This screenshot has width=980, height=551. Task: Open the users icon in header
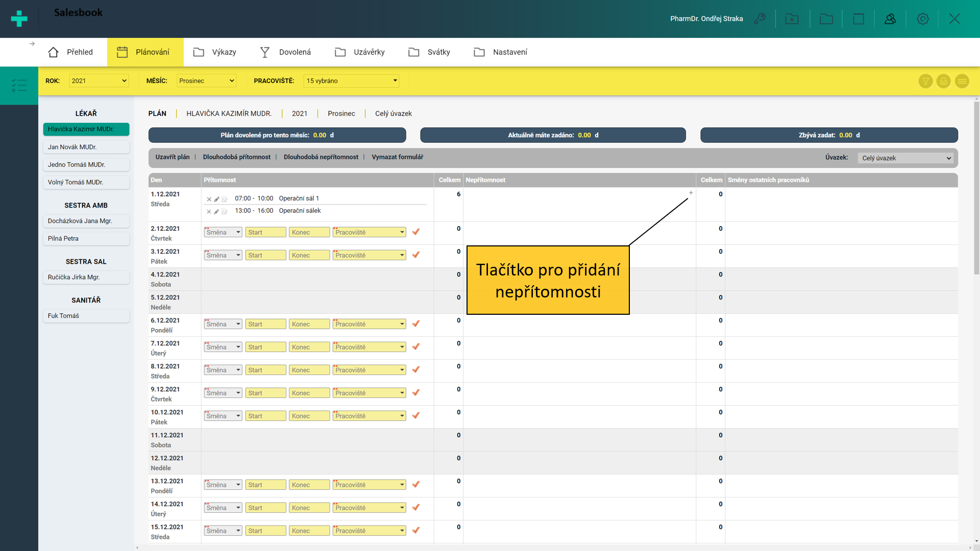coord(890,19)
